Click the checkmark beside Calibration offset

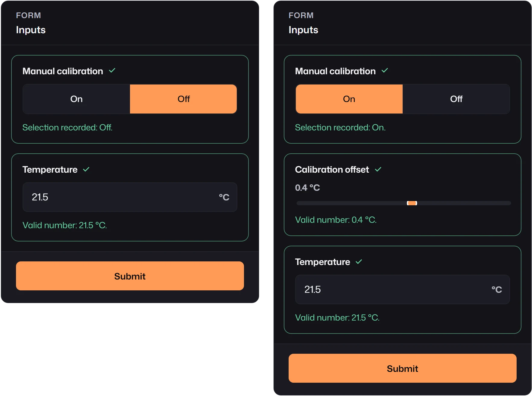point(378,170)
